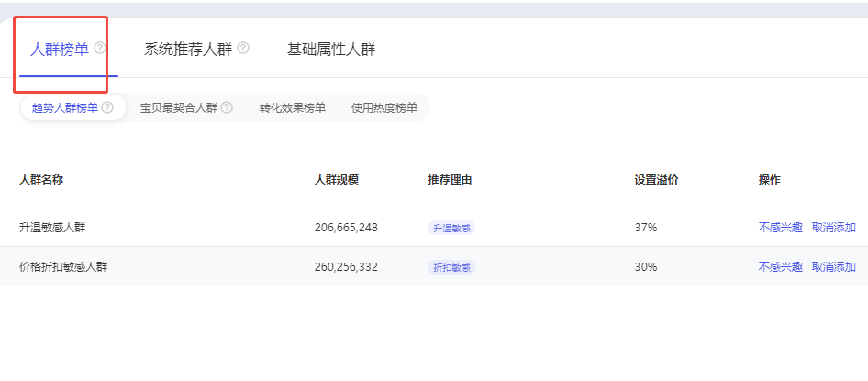
Task: Click 不感兴趣 for 升温敏感人群
Action: [780, 228]
